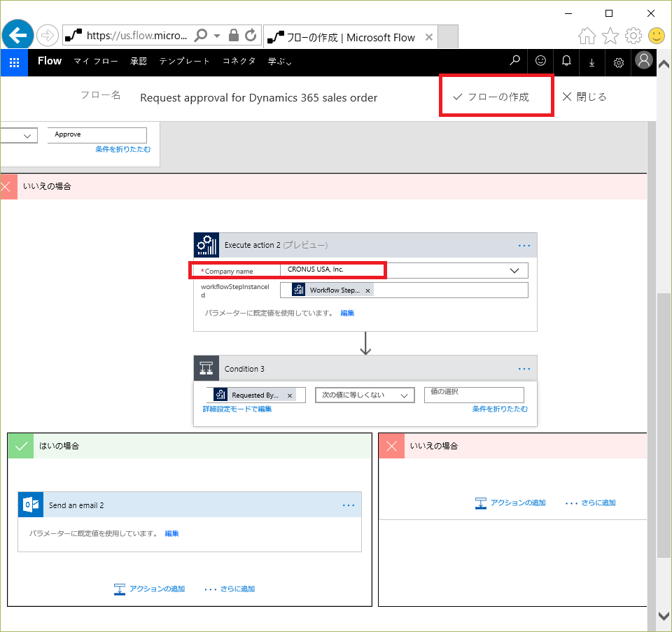Open the Flow settings gear icon
The height and width of the screenshot is (632, 672).
[x=618, y=62]
